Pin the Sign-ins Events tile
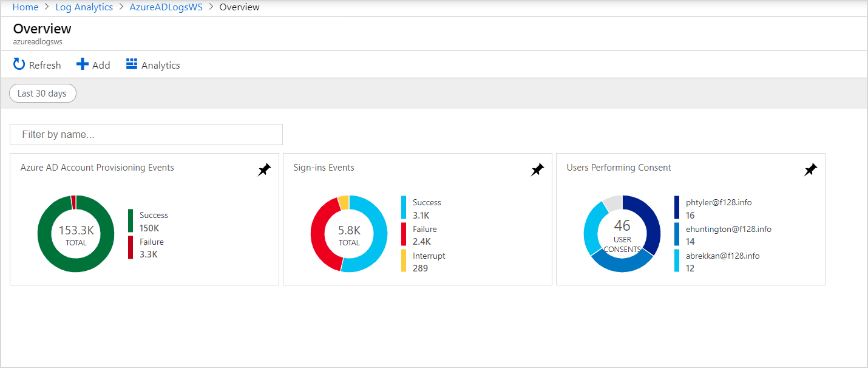This screenshot has width=868, height=368. [x=537, y=170]
